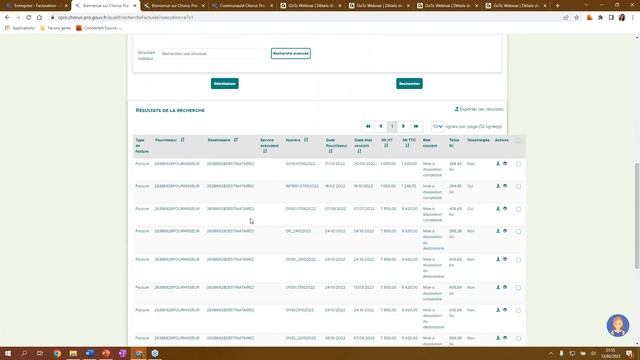Go to first results page
The height and width of the screenshot is (360, 640).
click(x=368, y=127)
